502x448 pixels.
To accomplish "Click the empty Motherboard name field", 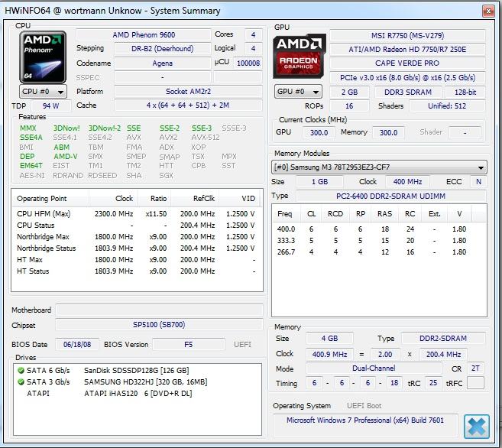I will tap(159, 310).
